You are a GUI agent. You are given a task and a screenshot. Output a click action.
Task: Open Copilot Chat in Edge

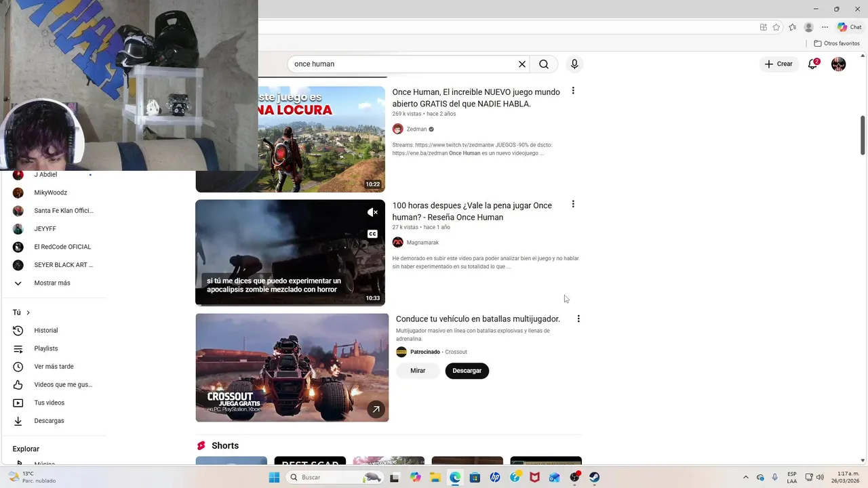point(850,27)
